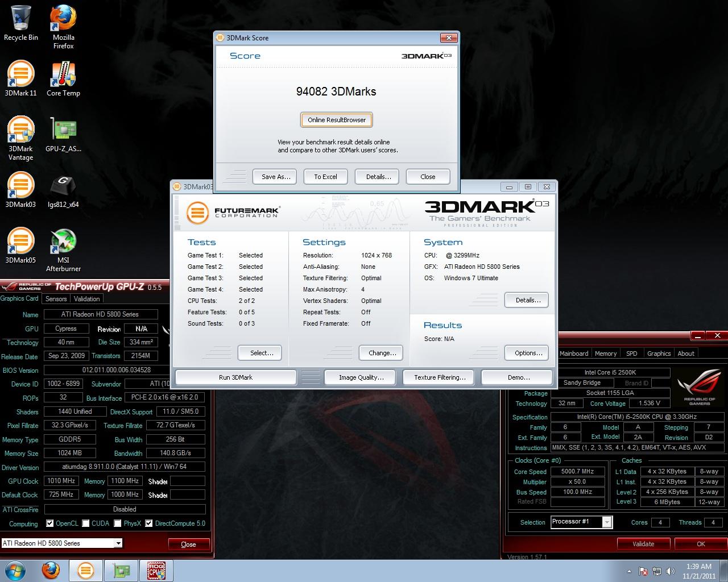Switch to the Mainboard tab in CPU-Z
728x582 pixels.
[x=574, y=354]
